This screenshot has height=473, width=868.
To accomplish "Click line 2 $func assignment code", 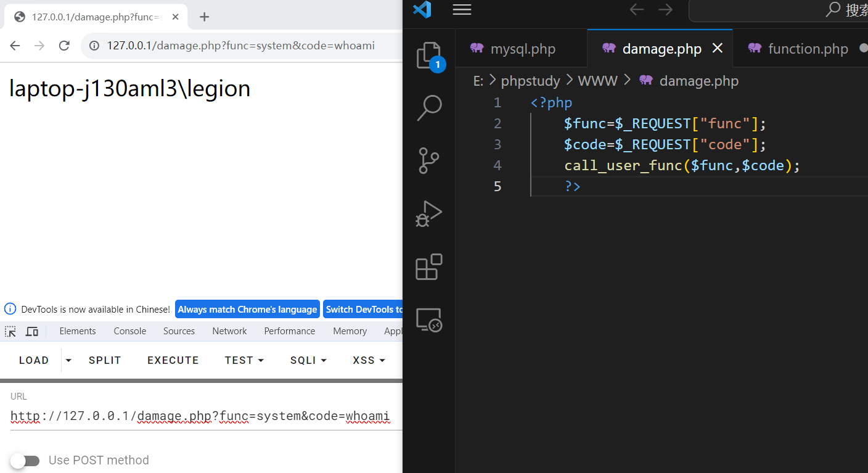I will (665, 123).
